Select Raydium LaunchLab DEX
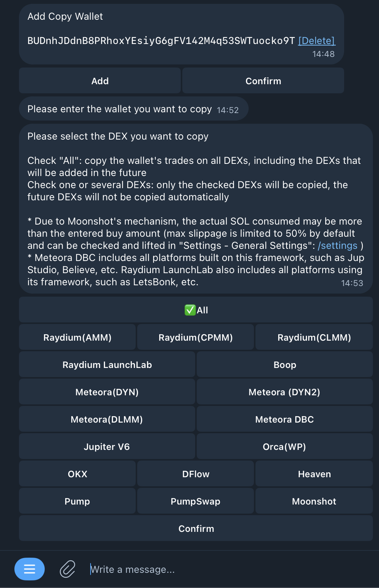The image size is (379, 588). tap(107, 365)
